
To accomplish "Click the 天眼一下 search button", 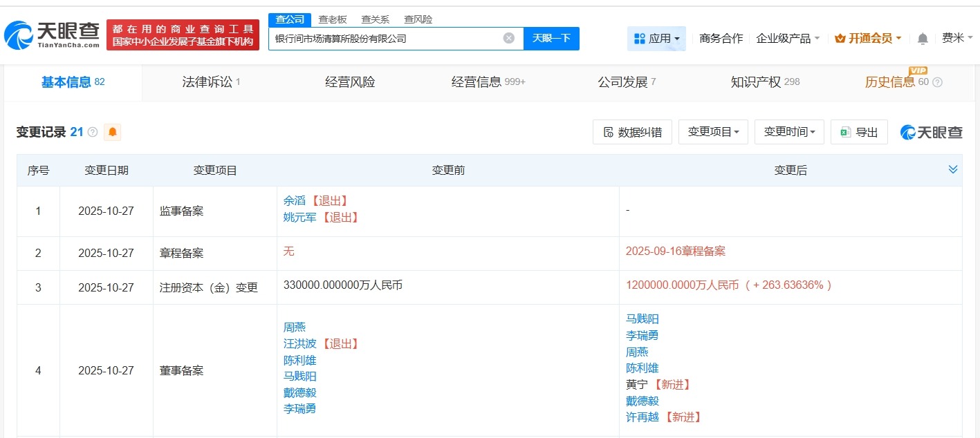I will coord(551,38).
